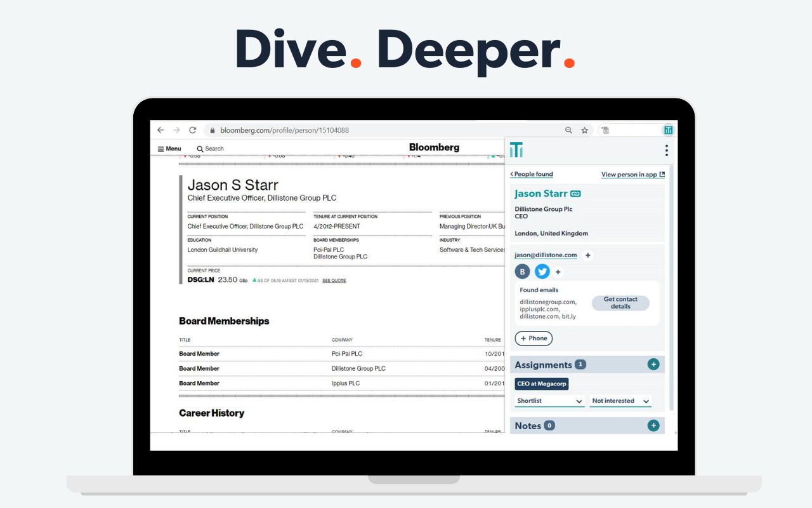Click Ipplus PLC in Board Memberships table
Viewport: 812px width, 508px height.
(x=346, y=384)
